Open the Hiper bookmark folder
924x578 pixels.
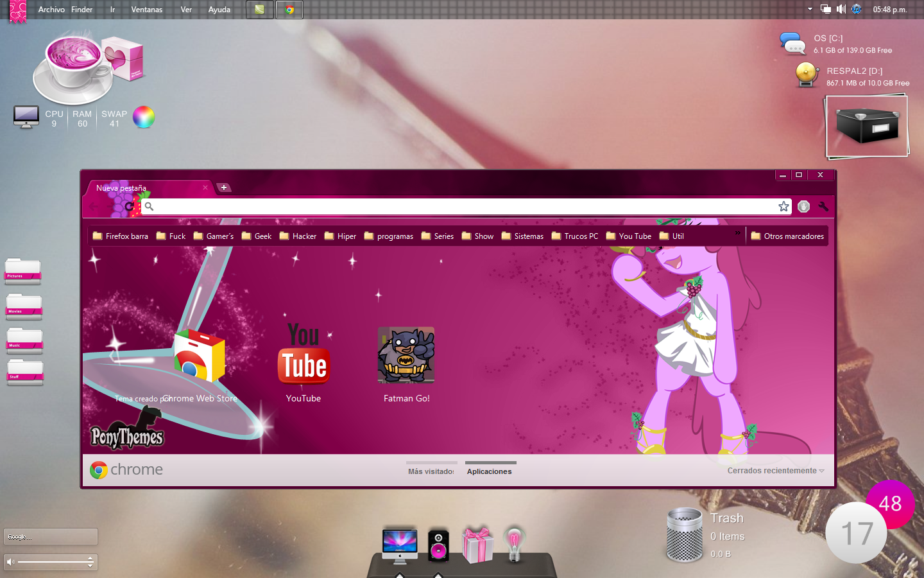pos(340,236)
